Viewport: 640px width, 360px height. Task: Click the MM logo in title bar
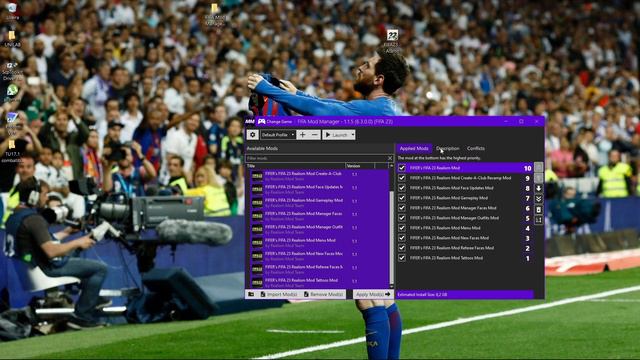pyautogui.click(x=250, y=122)
